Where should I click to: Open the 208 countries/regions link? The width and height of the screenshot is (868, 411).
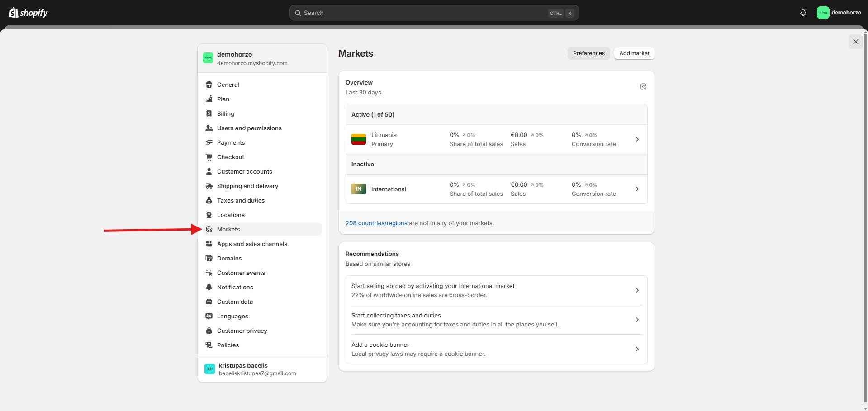point(376,223)
